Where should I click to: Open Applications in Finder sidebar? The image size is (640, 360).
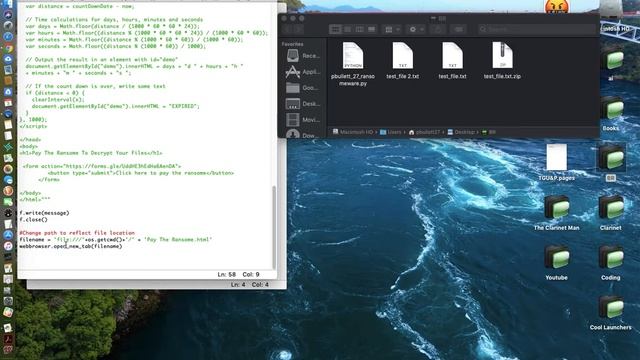pos(303,72)
